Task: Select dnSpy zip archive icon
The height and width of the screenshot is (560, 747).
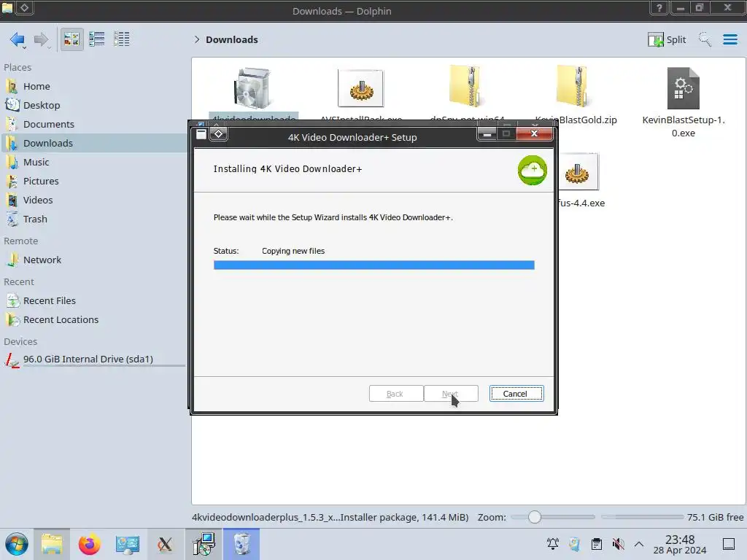Action: coord(466,87)
